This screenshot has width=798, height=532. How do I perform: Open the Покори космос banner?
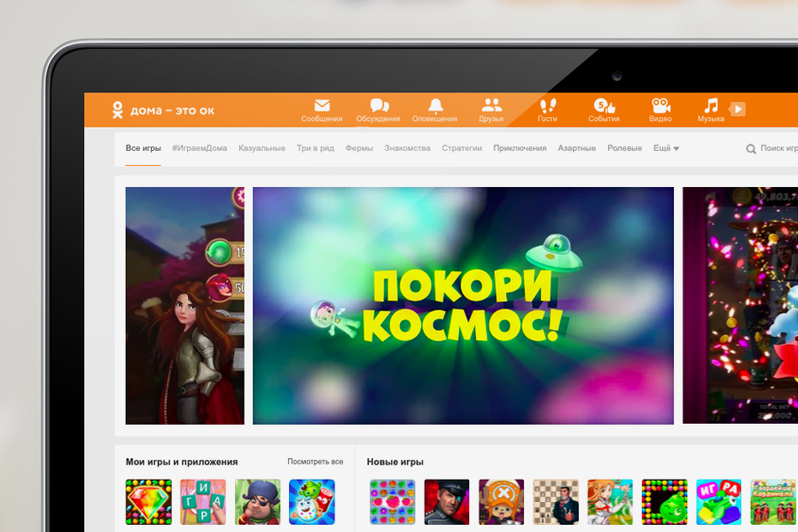point(463,305)
